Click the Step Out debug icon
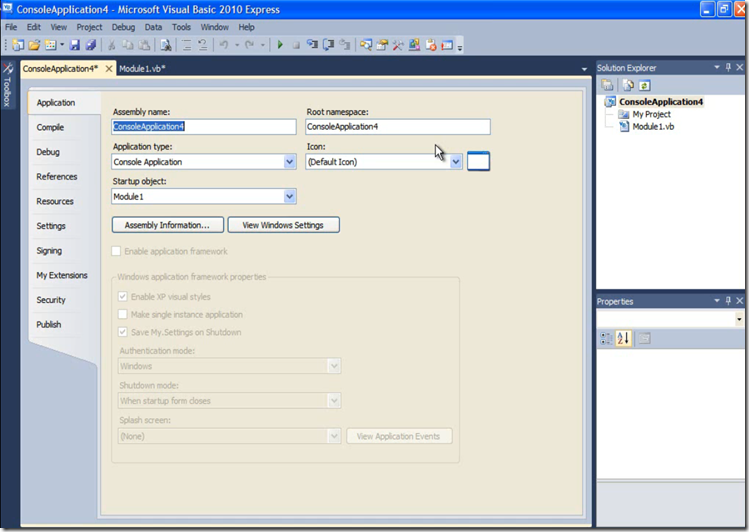 [x=344, y=45]
